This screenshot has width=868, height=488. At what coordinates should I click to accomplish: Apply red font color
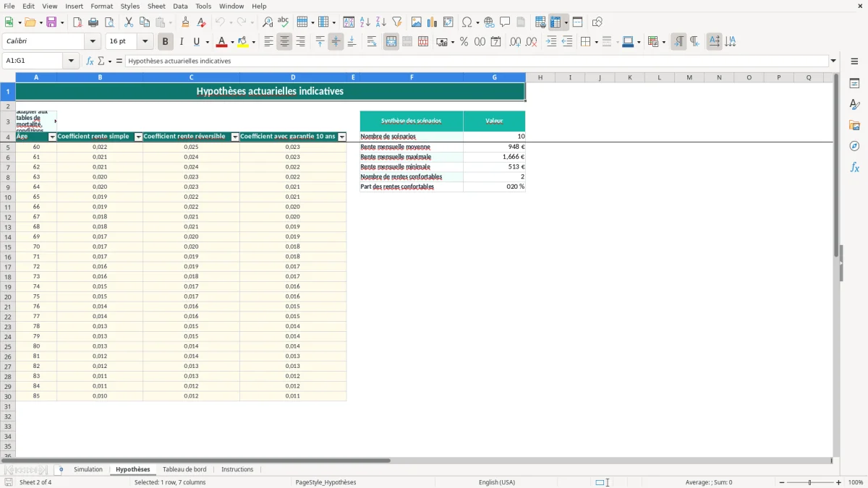221,42
